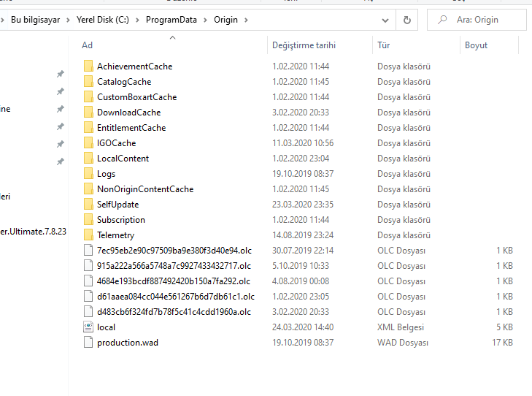Expand the chevron after Yerel Disk (C:)
Viewport: 532px width, 396px height.
(x=137, y=20)
